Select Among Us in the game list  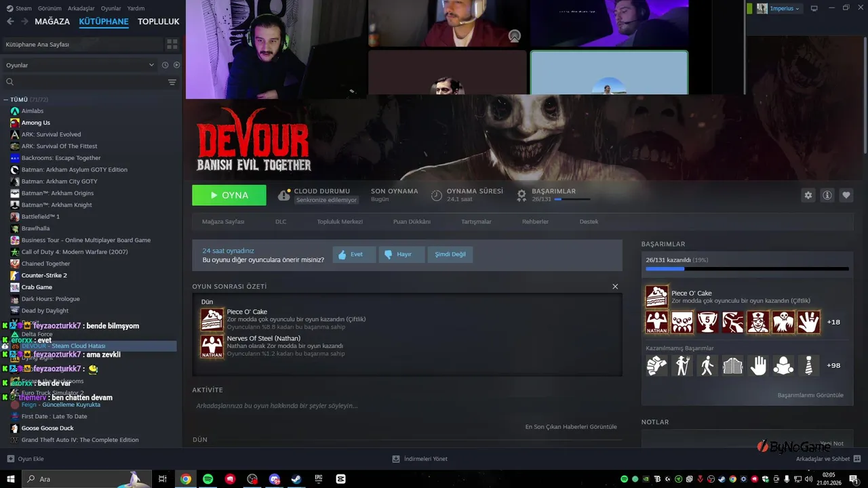[36, 123]
